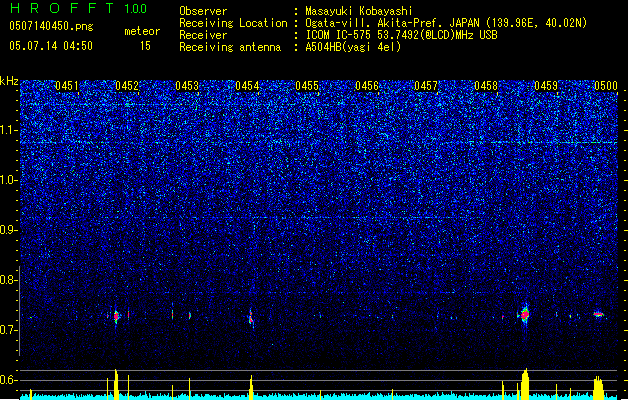
Task: Click the Observer label
Action: 203,11
